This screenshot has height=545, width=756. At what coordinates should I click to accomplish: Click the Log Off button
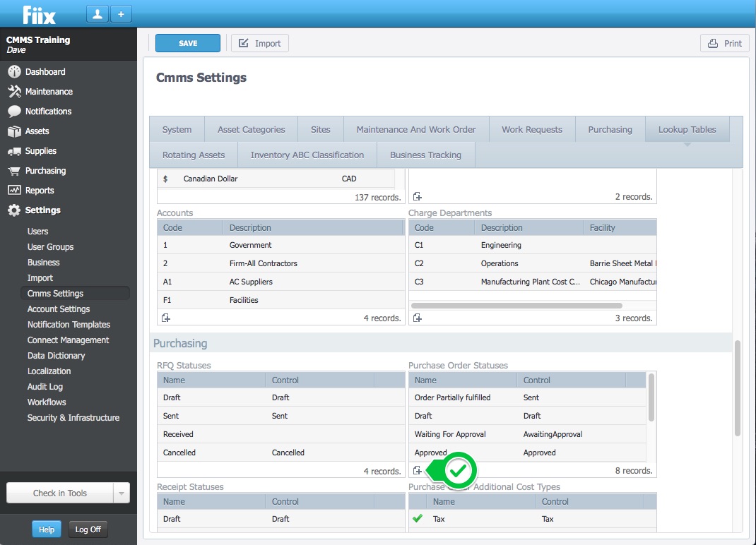(88, 529)
